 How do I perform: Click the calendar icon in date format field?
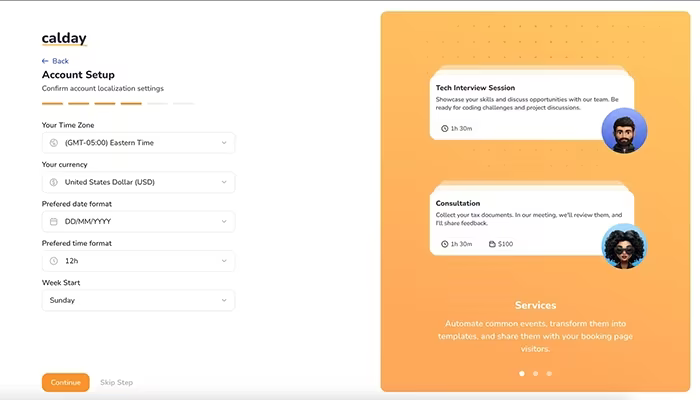[54, 221]
